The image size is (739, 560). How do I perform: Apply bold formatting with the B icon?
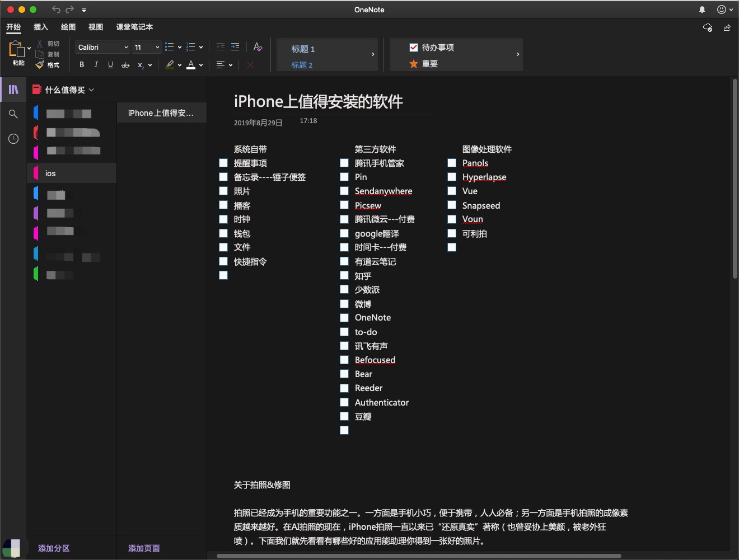pyautogui.click(x=81, y=65)
